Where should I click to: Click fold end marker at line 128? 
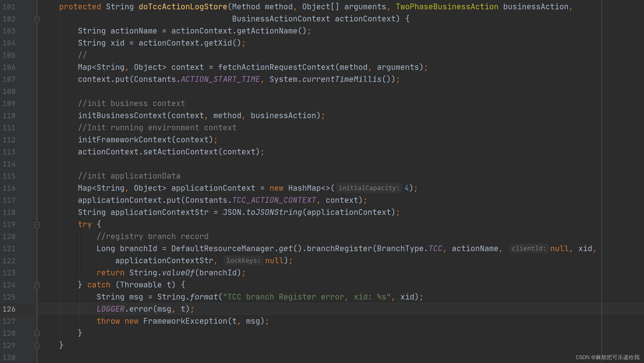pos(37,333)
